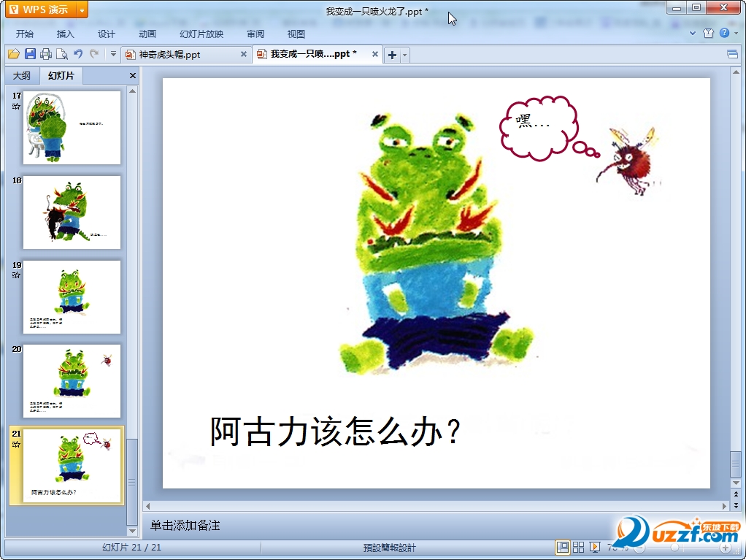746x560 pixels.
Task: Click the notes area 单击添加备注
Action: coord(185,525)
